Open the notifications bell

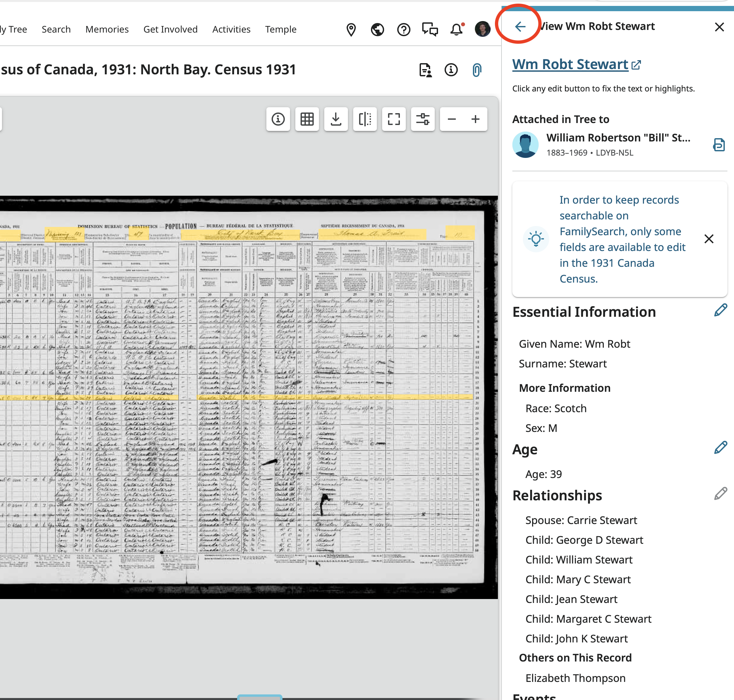[456, 30]
